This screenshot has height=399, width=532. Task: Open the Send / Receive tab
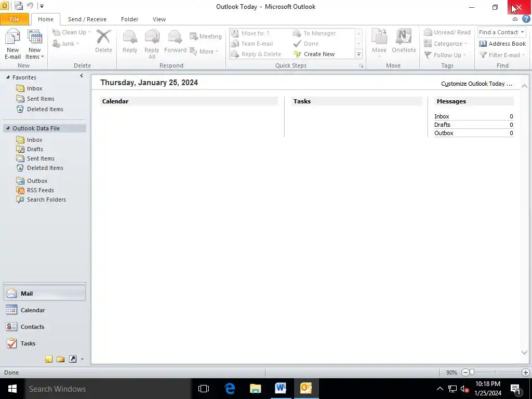[x=87, y=19]
